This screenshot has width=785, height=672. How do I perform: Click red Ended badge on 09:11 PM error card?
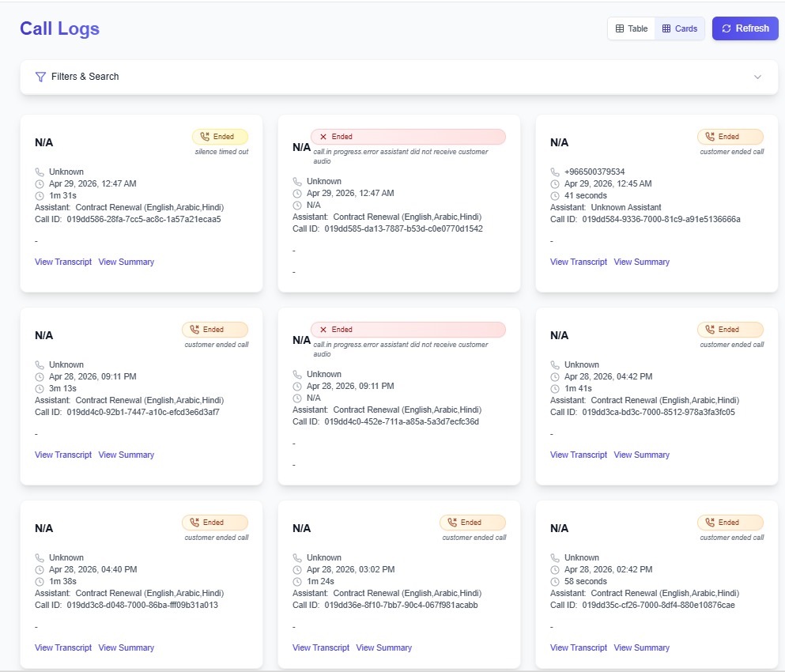click(x=408, y=330)
